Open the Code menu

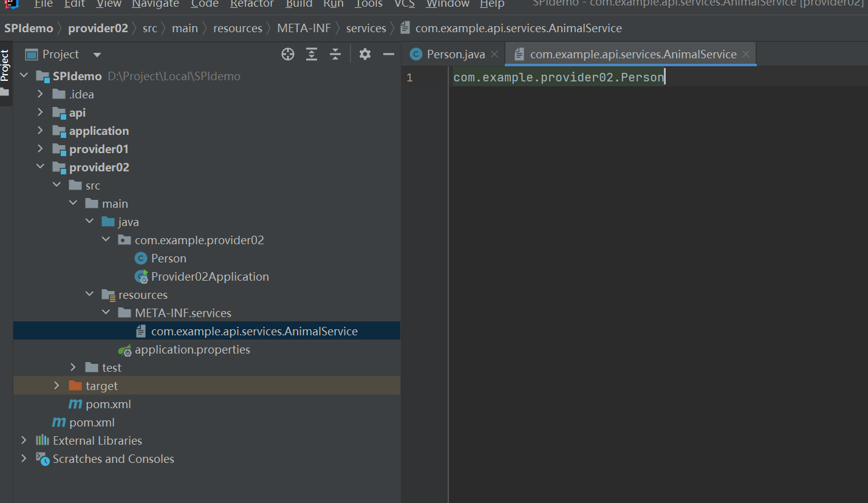tap(205, 4)
